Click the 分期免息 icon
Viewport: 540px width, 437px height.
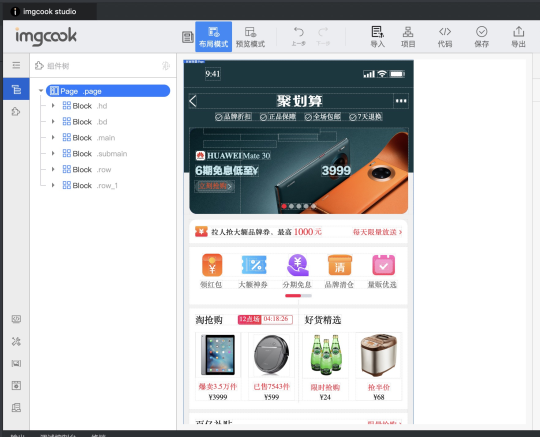click(298, 265)
